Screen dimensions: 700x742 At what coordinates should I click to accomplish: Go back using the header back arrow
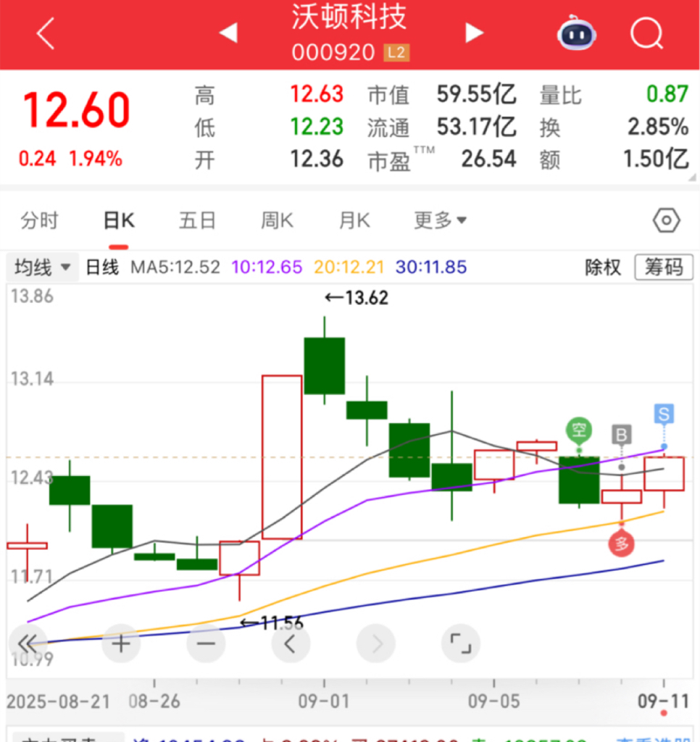pos(46,33)
